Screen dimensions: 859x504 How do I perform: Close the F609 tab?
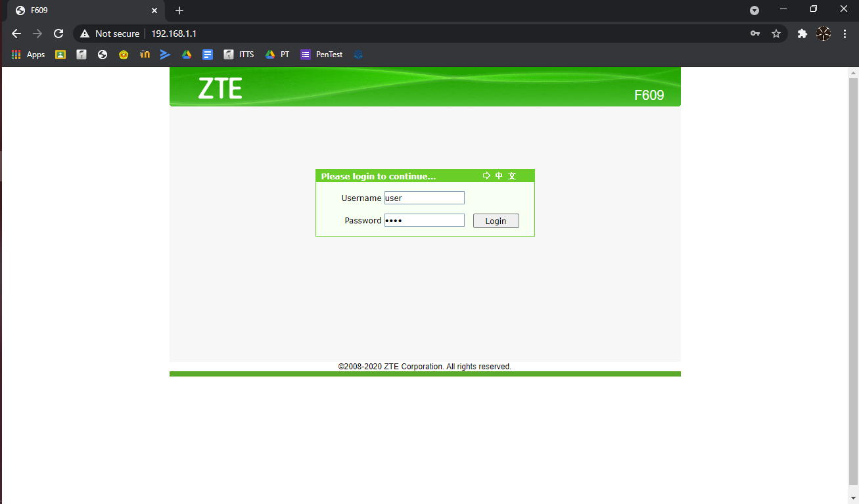(x=154, y=11)
